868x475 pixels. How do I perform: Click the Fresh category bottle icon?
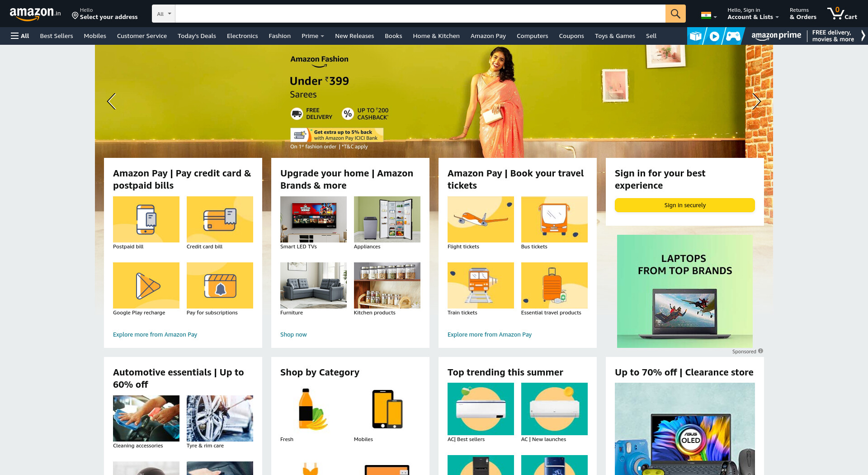click(313, 409)
